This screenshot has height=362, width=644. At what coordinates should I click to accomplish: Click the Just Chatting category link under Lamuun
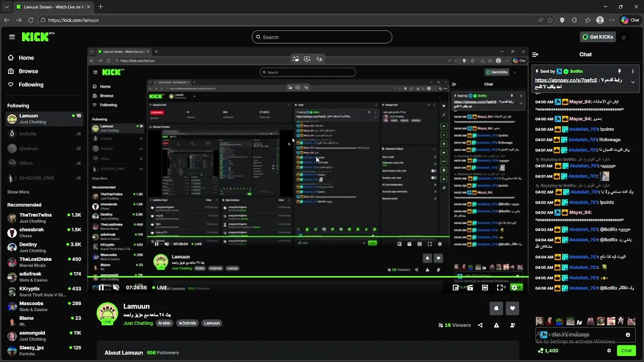point(138,323)
